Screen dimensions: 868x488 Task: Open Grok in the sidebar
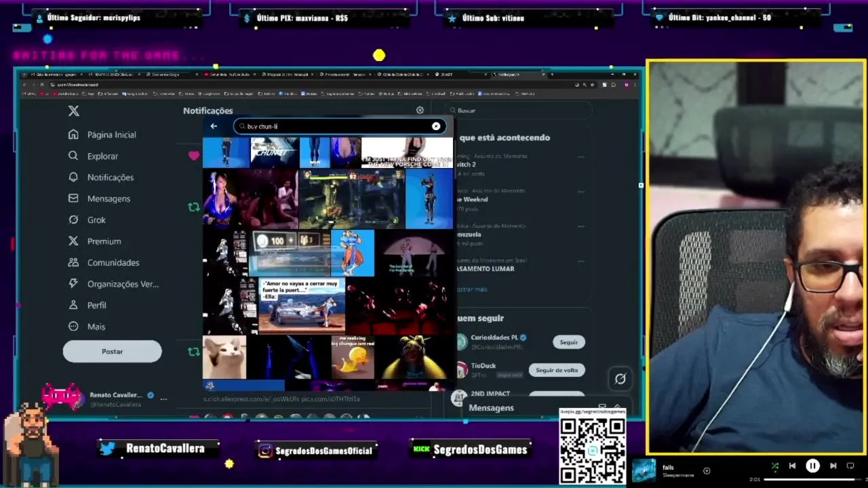87,220
